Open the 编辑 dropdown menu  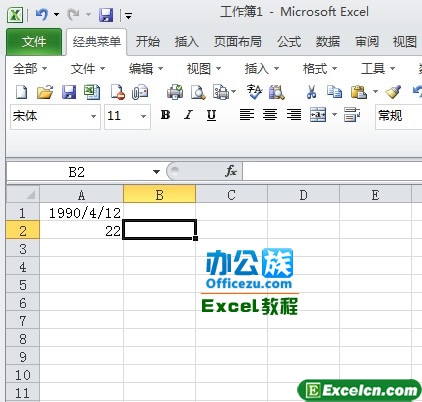(x=146, y=69)
